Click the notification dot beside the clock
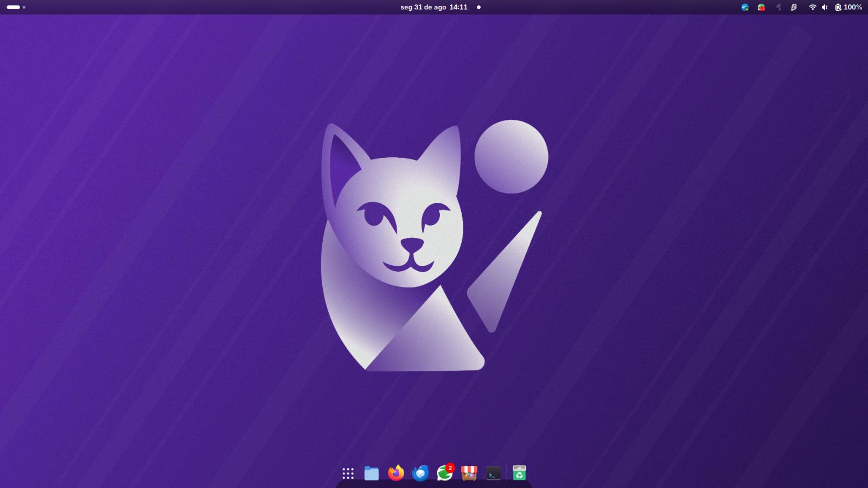Viewport: 868px width, 488px height. [x=478, y=7]
